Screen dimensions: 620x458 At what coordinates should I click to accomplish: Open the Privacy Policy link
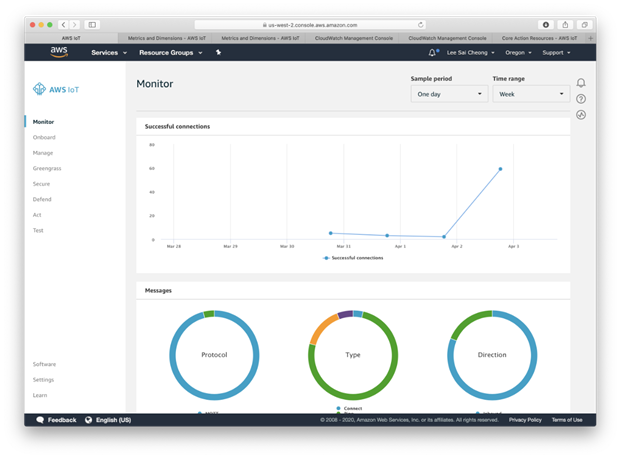[525, 420]
